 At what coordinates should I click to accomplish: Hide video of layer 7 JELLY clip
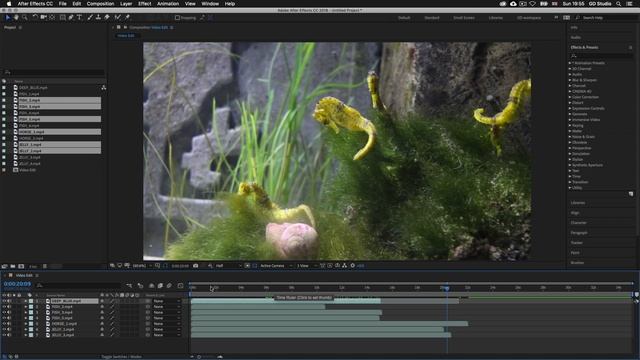4,335
